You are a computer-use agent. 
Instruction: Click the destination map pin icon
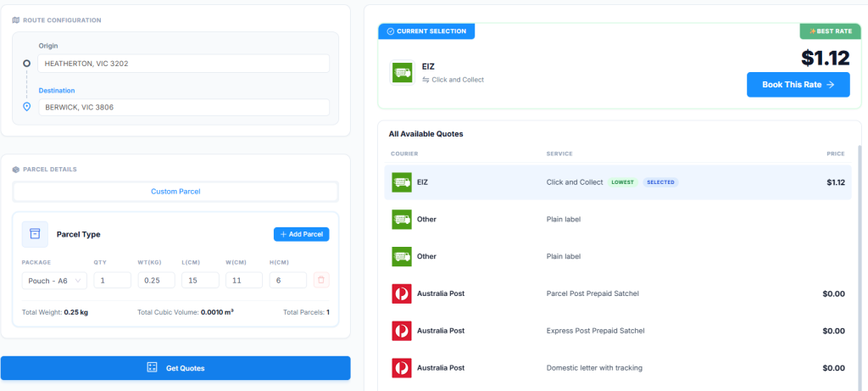pyautogui.click(x=26, y=107)
